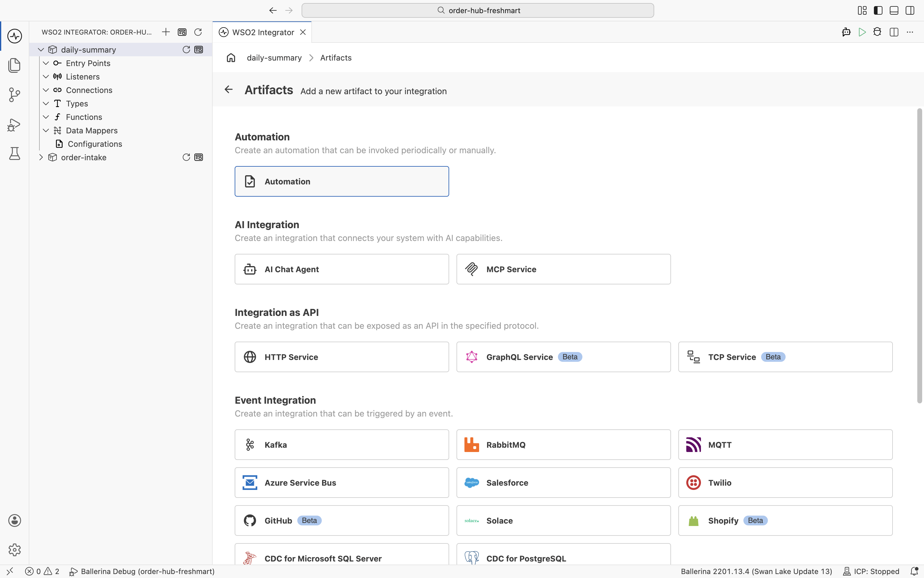Create an AI Chat Agent artifact
Image resolution: width=924 pixels, height=578 pixels.
[x=342, y=269]
